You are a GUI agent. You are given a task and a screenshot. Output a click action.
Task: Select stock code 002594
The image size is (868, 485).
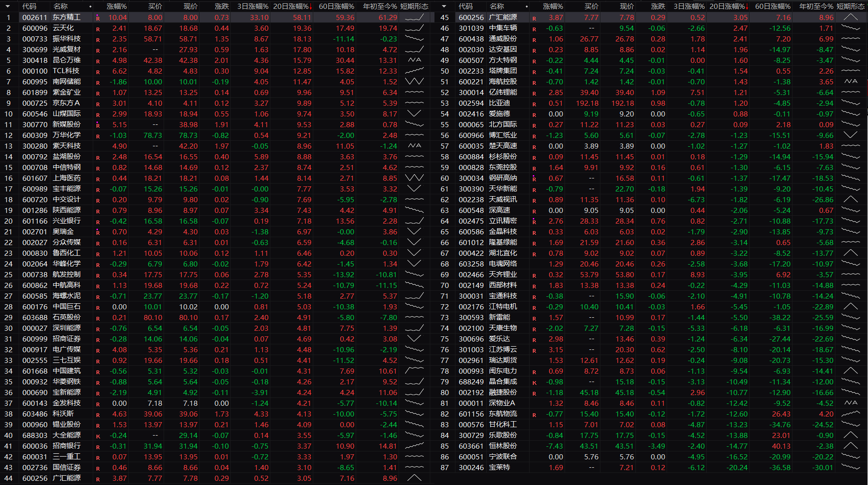(471, 103)
